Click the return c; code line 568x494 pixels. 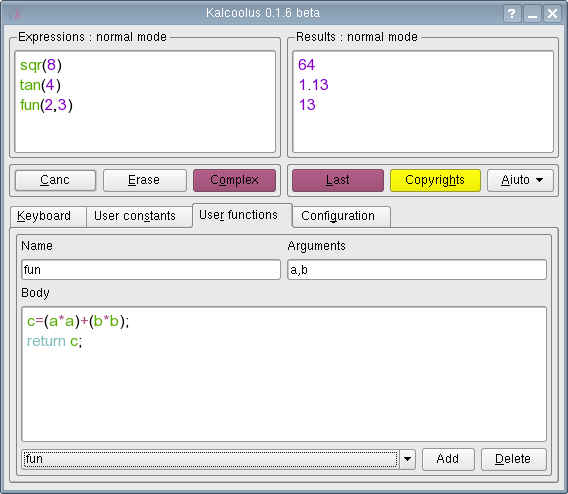coord(54,341)
